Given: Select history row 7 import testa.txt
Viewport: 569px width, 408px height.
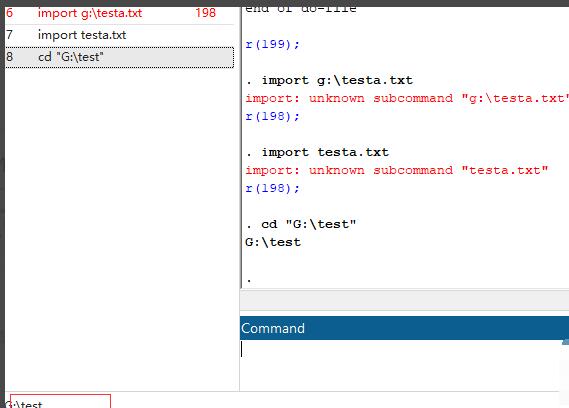Looking at the screenshot, I should pyautogui.click(x=119, y=35).
